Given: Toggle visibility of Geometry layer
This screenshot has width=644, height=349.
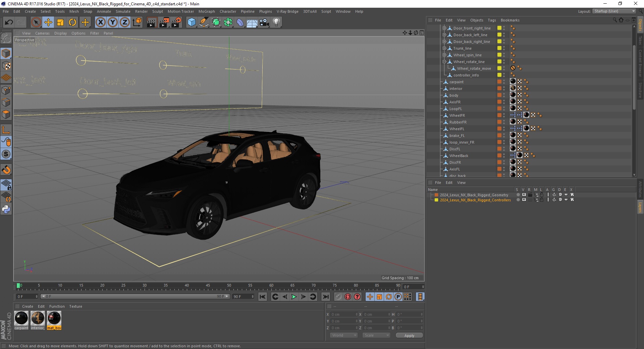Looking at the screenshot, I should tap(524, 195).
